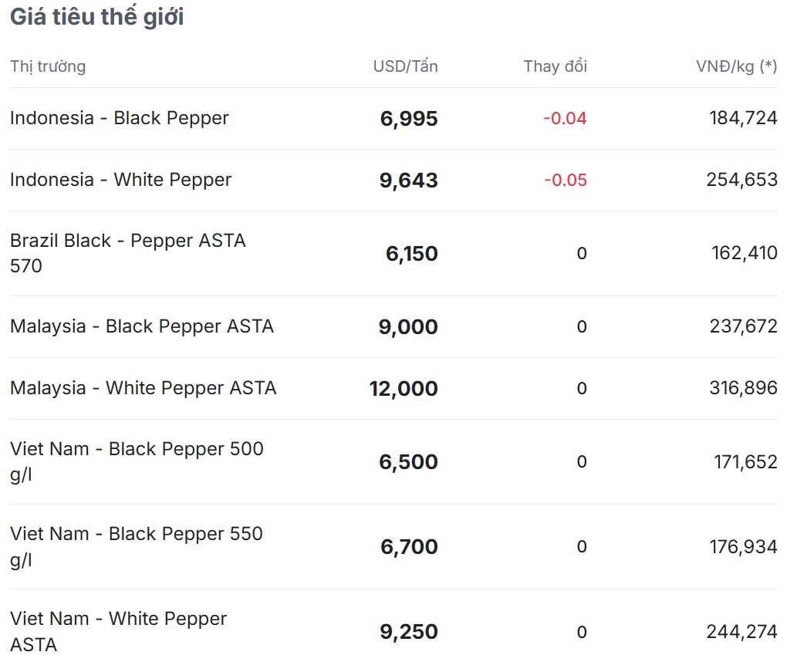Click the "Giá tiêu thế giới" heading
This screenshot has height=672, width=787.
(96, 17)
